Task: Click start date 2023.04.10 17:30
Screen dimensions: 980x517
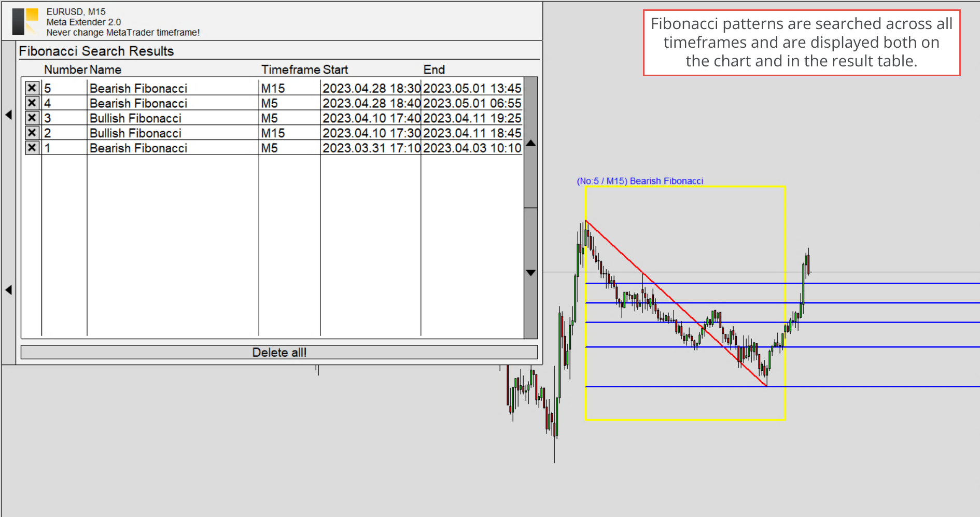Action: click(371, 133)
